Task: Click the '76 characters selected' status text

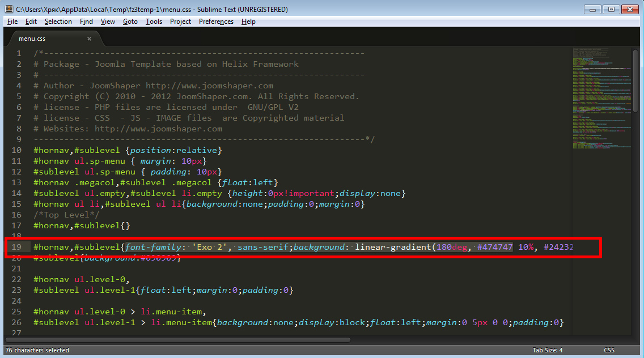Action: pyautogui.click(x=37, y=350)
